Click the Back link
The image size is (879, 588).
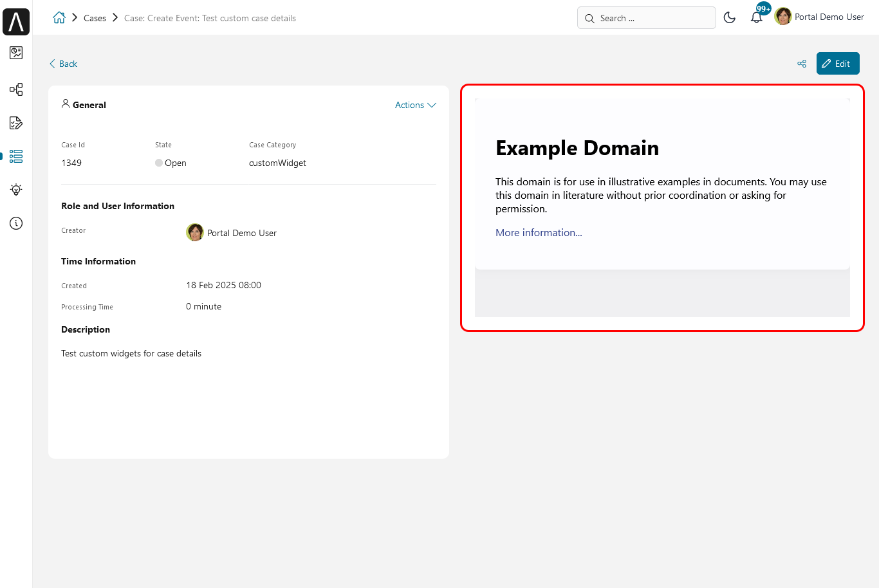pyautogui.click(x=64, y=64)
